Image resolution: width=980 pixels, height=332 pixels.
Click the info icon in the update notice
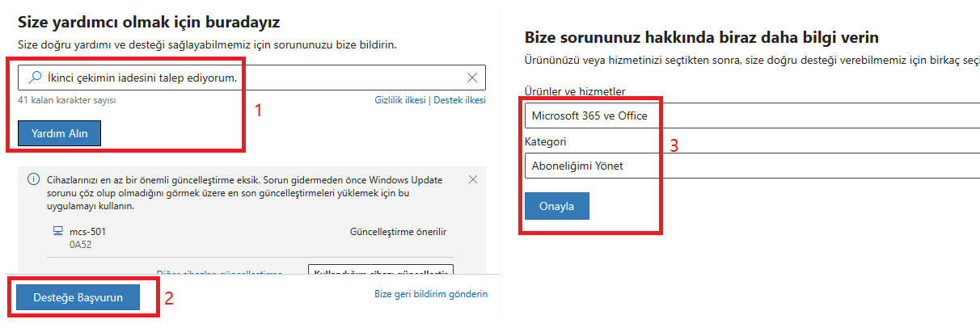(x=32, y=179)
